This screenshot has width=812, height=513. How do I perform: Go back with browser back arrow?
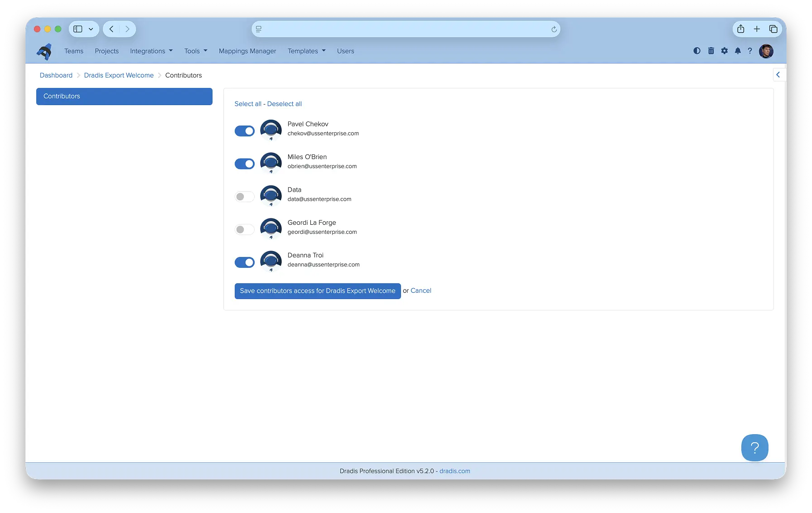tap(111, 29)
